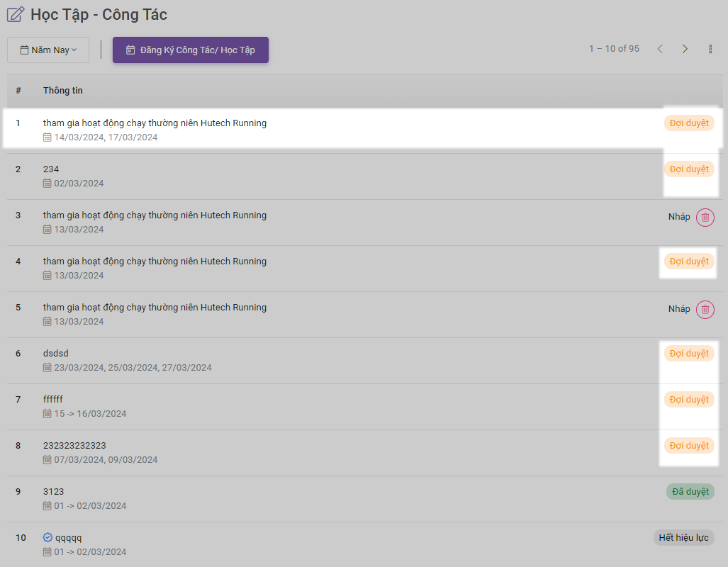Delete draft entry in row 3
The height and width of the screenshot is (567, 728).
(x=705, y=218)
